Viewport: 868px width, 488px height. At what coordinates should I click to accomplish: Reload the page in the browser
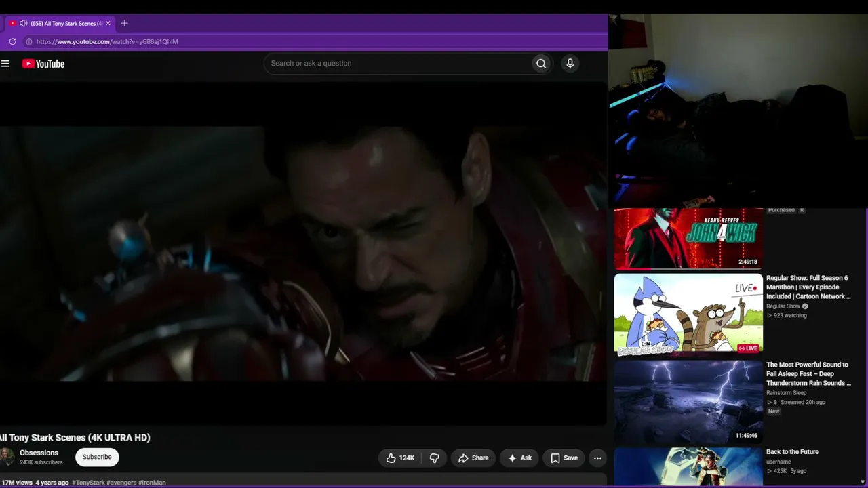coord(12,41)
